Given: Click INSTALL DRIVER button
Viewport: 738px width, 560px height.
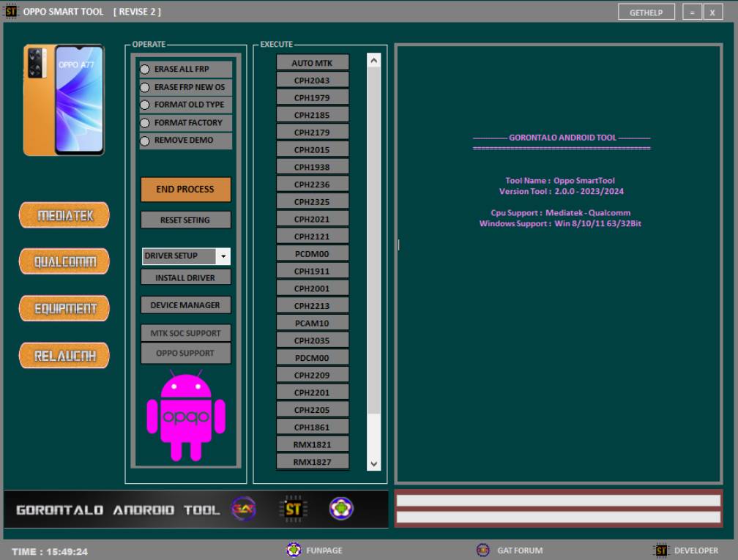Looking at the screenshot, I should (185, 277).
